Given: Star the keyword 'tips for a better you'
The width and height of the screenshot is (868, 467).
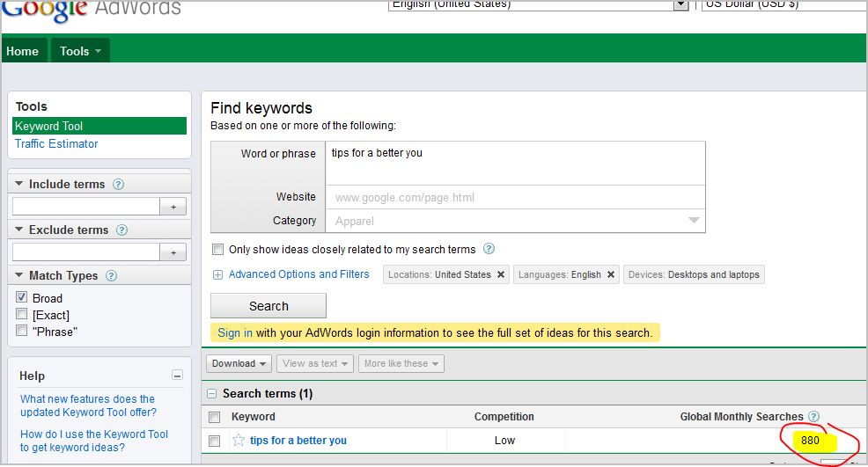Looking at the screenshot, I should pos(239,441).
